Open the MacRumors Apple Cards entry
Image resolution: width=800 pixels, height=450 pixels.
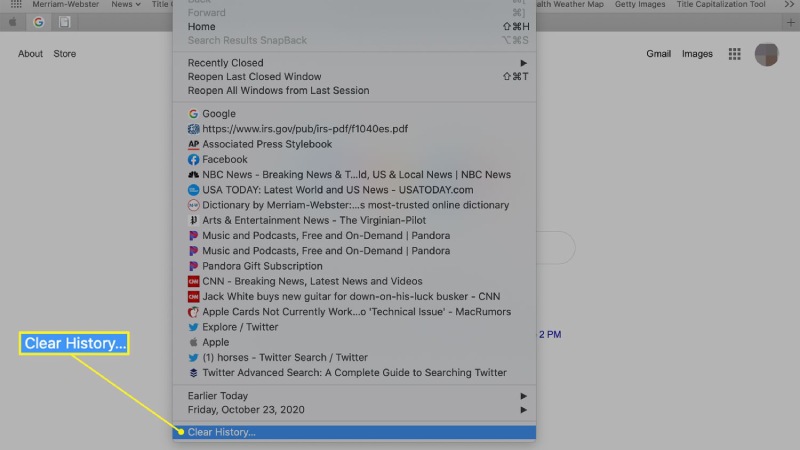pos(354,312)
